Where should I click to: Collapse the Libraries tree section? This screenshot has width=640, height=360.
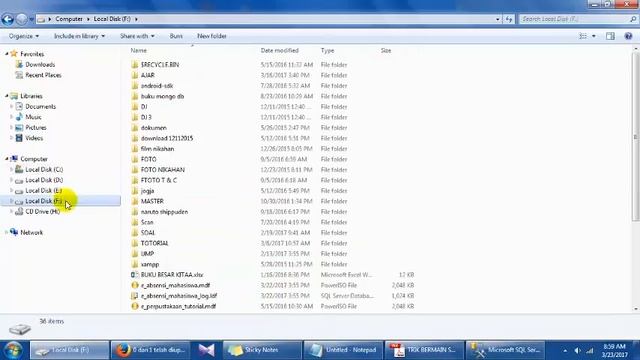7,96
